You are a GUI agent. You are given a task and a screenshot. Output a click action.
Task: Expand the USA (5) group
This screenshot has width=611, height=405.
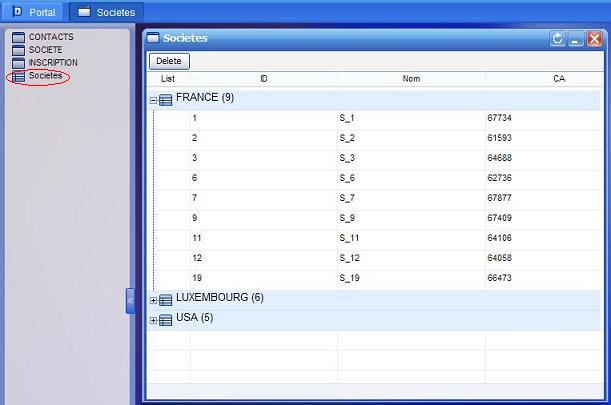[x=154, y=320]
